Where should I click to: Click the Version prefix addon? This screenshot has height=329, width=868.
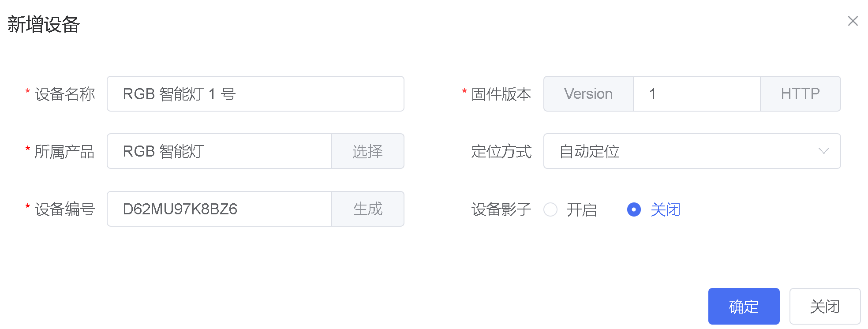click(588, 94)
